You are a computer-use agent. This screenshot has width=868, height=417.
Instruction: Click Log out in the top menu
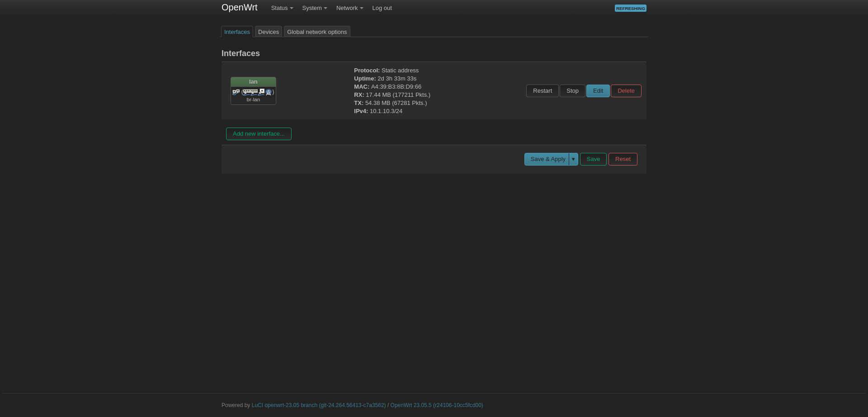pos(382,8)
